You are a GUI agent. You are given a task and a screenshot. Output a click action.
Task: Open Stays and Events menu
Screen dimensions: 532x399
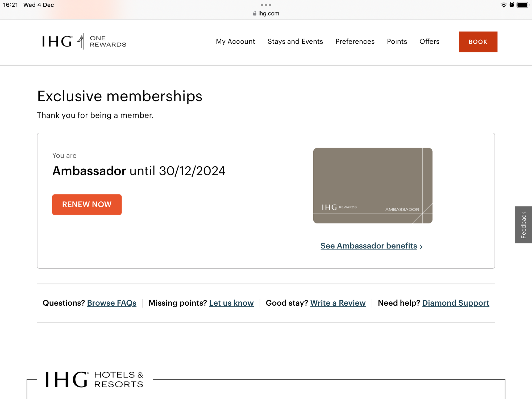[x=295, y=41]
